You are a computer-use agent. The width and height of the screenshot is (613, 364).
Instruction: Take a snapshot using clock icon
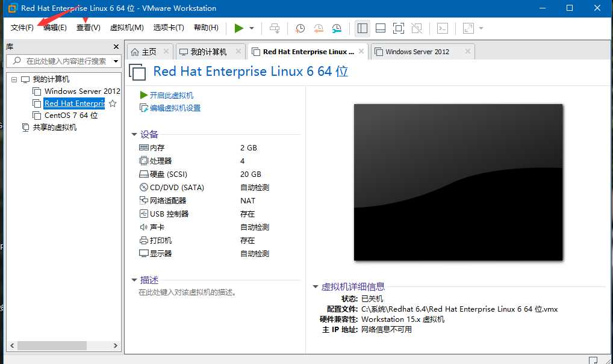click(x=300, y=28)
